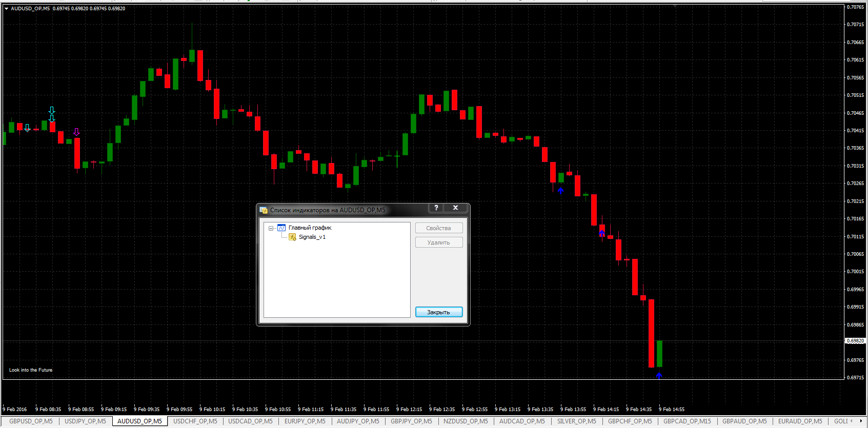Select the magenta down arrow signal

pos(76,132)
